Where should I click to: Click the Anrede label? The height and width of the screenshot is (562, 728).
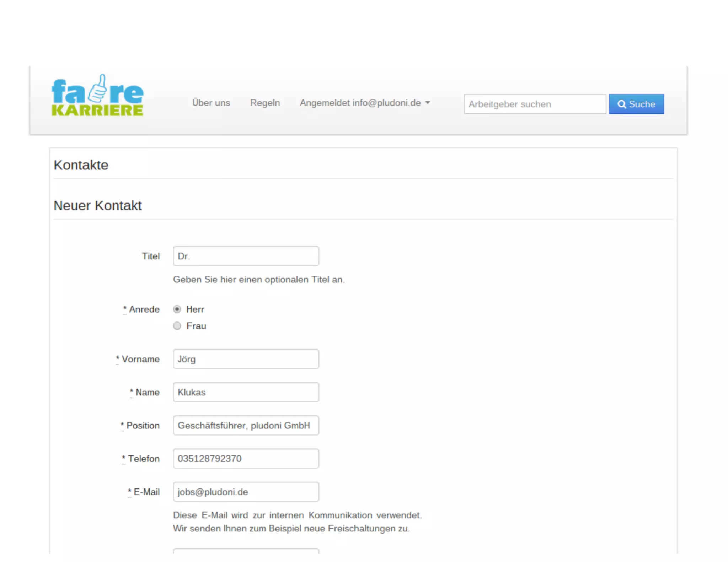click(141, 309)
